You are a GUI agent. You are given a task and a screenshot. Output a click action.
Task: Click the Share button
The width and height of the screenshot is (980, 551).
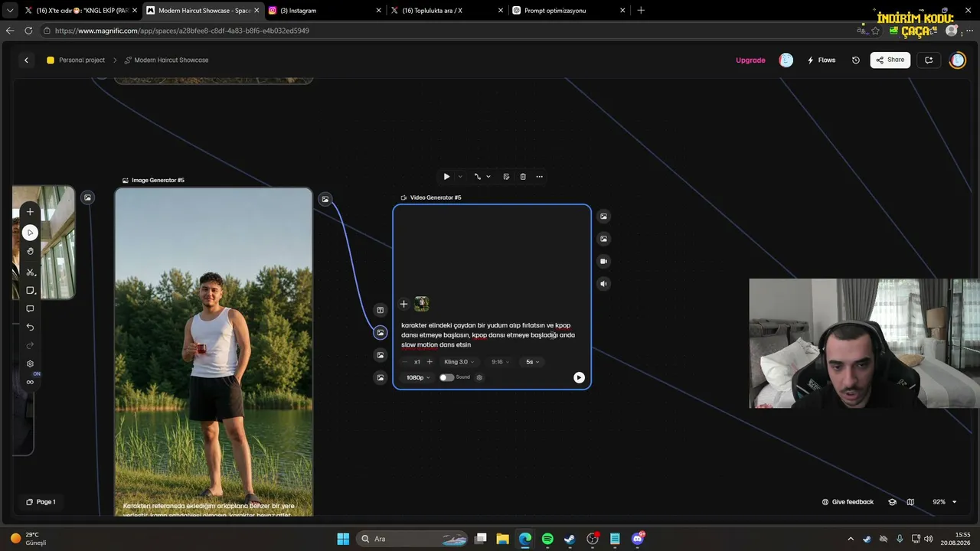coord(890,60)
